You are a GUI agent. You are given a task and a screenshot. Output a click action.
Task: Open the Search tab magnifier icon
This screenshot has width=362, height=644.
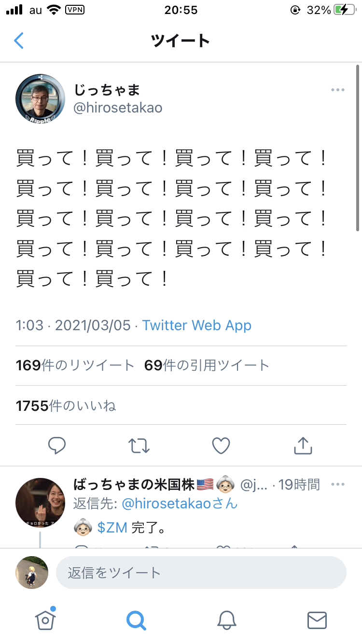[x=136, y=619]
